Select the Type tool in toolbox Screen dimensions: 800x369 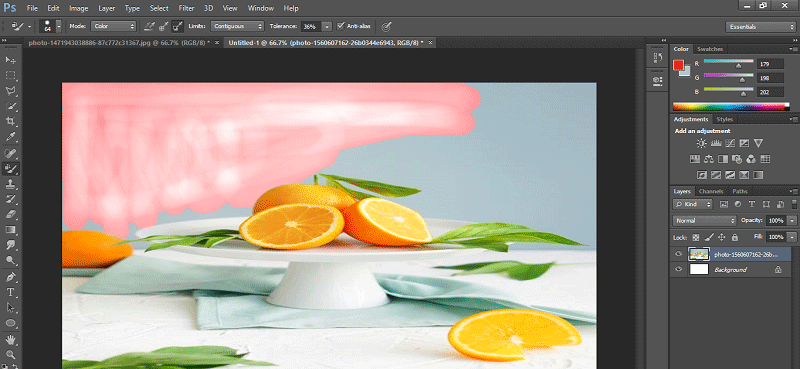[x=10, y=292]
